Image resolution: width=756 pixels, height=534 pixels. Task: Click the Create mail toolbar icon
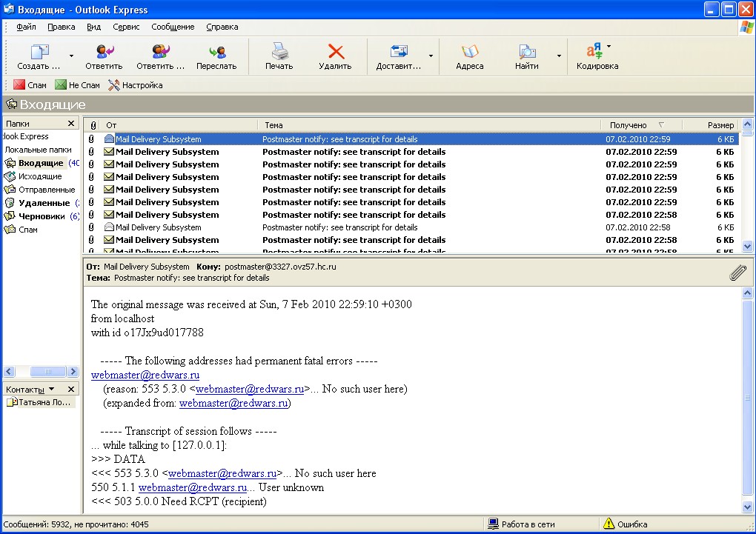(39, 52)
